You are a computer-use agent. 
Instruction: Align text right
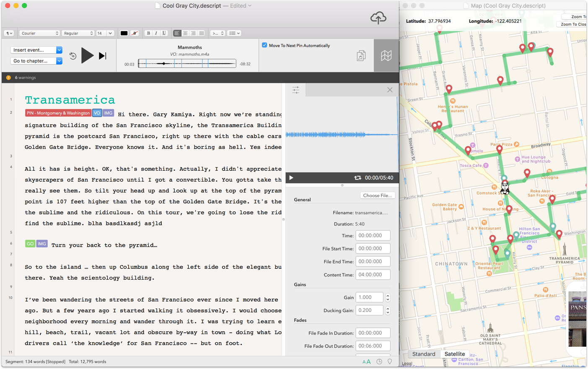point(193,33)
